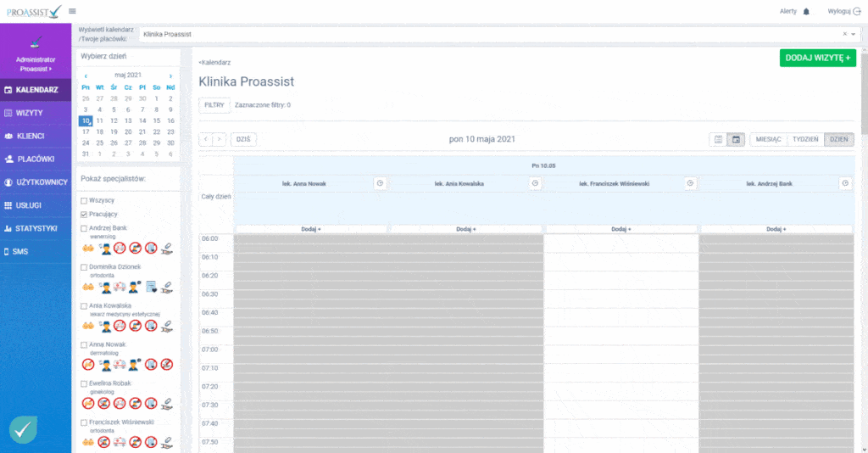
Task: Click the Dodaj wizytę + button
Action: pos(818,58)
